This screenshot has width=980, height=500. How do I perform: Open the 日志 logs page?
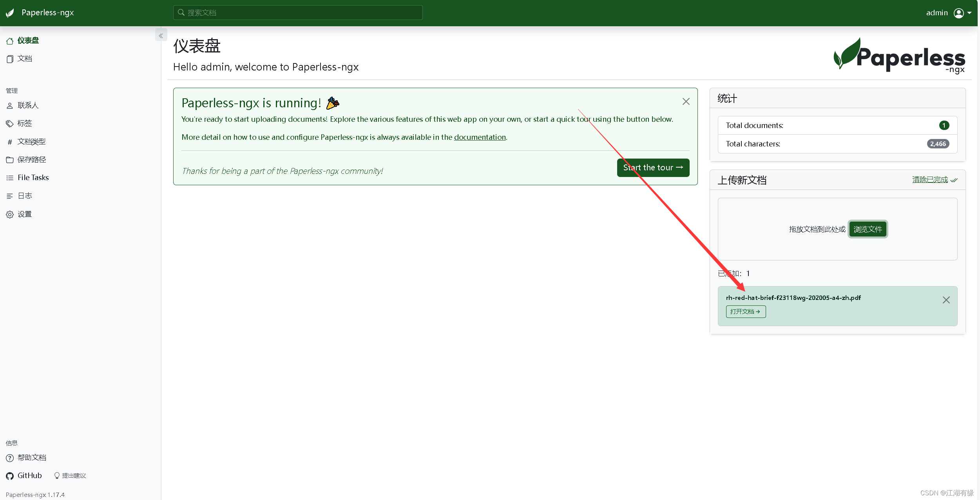[x=24, y=196]
